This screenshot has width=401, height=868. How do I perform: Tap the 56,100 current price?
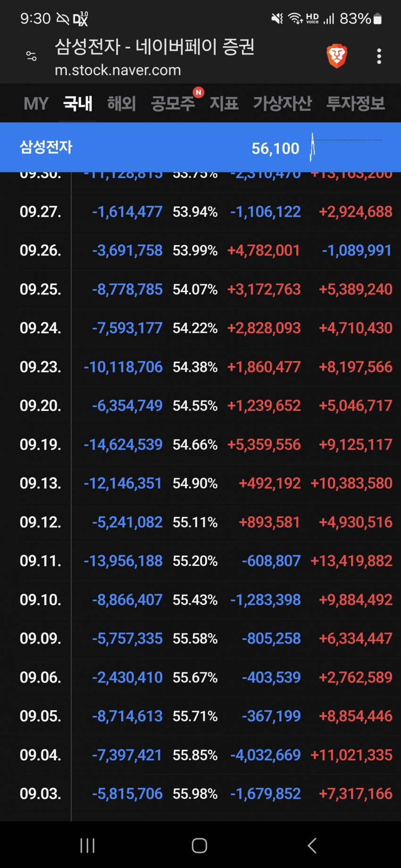[276, 148]
